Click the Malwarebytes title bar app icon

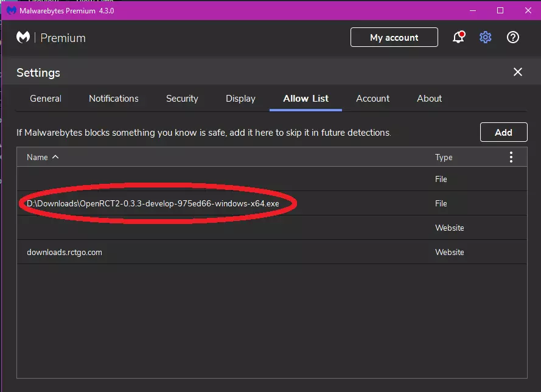(12, 10)
